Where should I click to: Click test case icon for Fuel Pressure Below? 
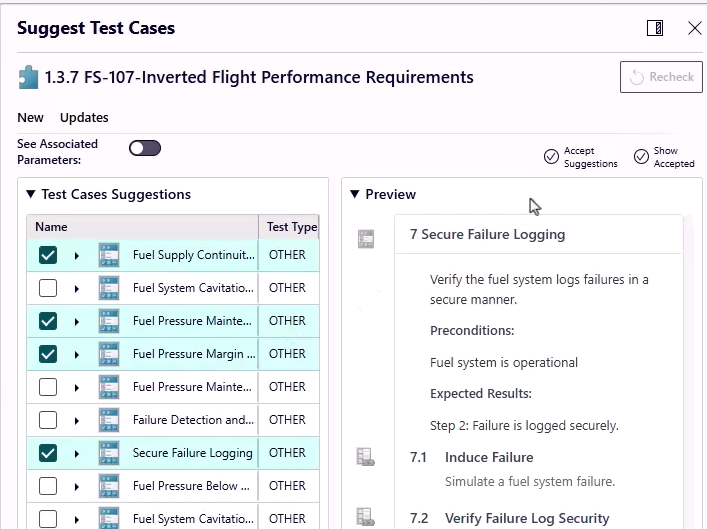pos(109,486)
